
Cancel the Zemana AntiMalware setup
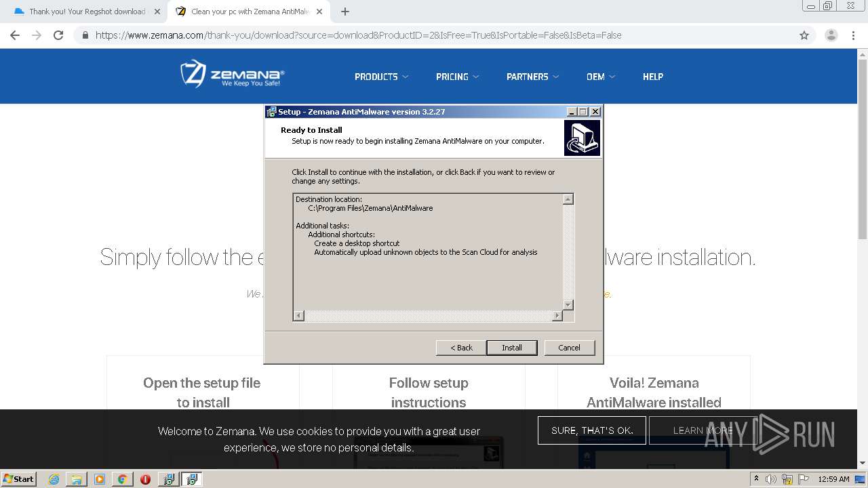[x=569, y=348]
